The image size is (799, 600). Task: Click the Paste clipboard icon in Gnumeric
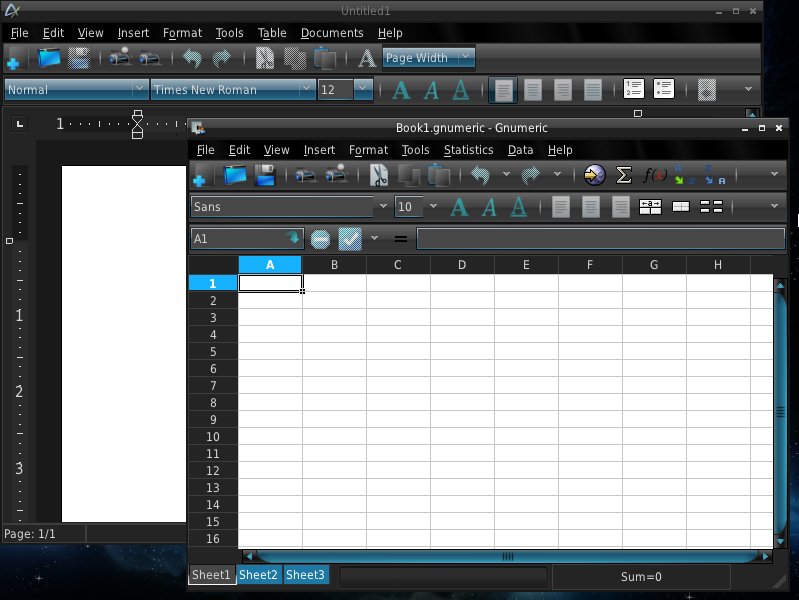439,175
